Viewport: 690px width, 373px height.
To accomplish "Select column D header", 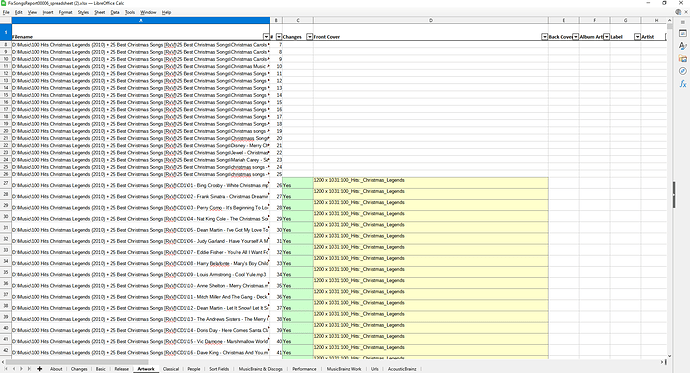I will click(431, 20).
